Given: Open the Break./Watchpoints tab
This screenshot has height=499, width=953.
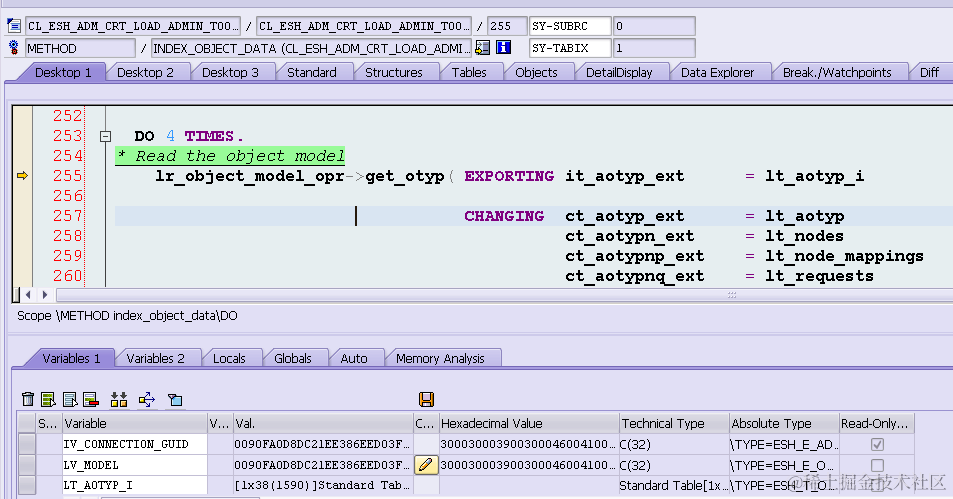Looking at the screenshot, I should pos(837,72).
